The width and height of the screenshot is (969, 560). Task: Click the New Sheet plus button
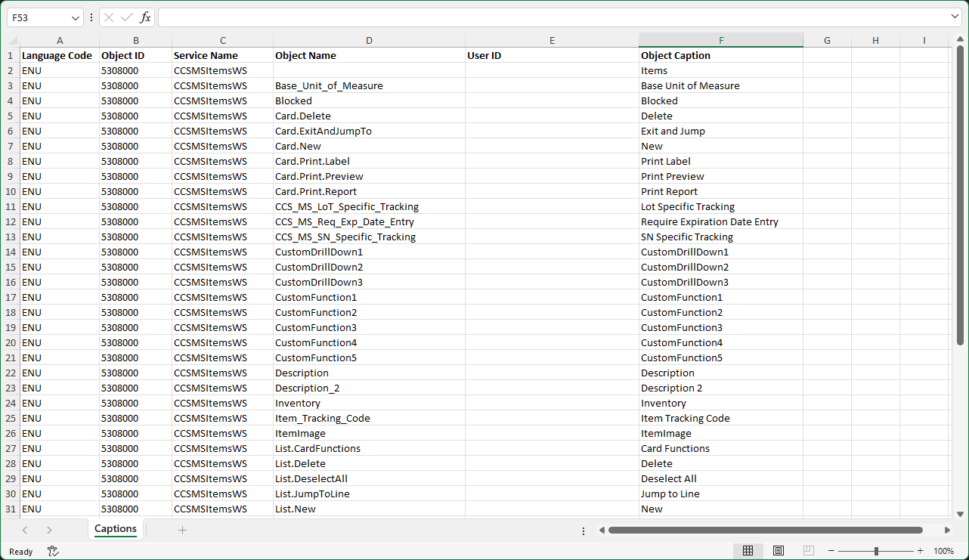pyautogui.click(x=182, y=529)
